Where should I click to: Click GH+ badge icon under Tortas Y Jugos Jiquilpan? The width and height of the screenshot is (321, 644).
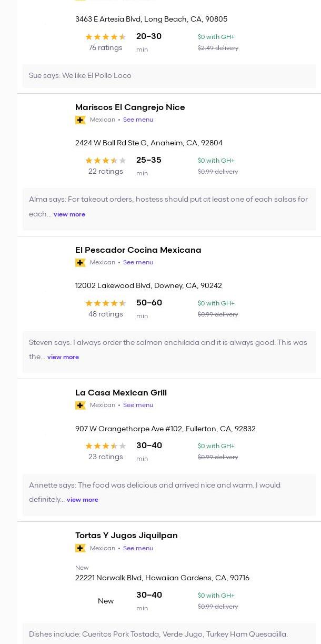point(80,548)
